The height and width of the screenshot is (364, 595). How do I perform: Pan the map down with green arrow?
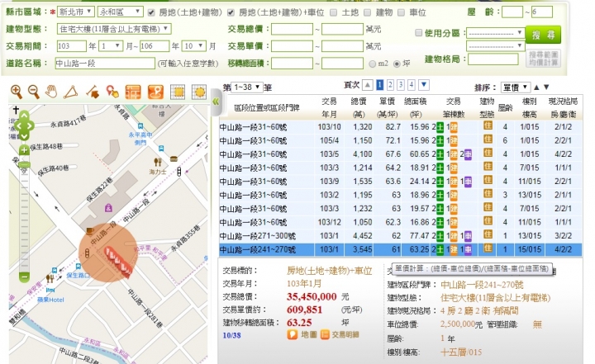coord(24,135)
